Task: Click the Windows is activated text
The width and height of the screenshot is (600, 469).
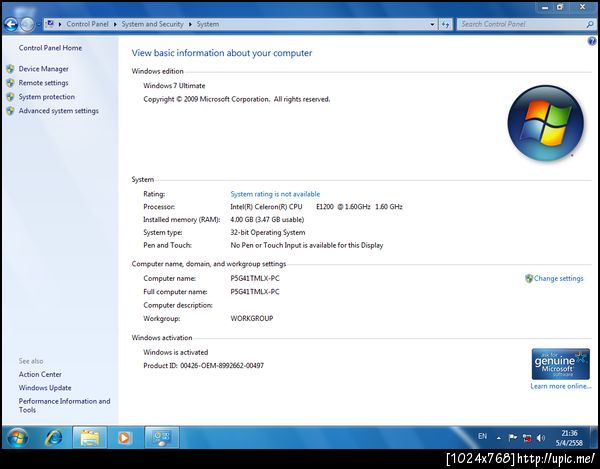Action: pyautogui.click(x=176, y=352)
